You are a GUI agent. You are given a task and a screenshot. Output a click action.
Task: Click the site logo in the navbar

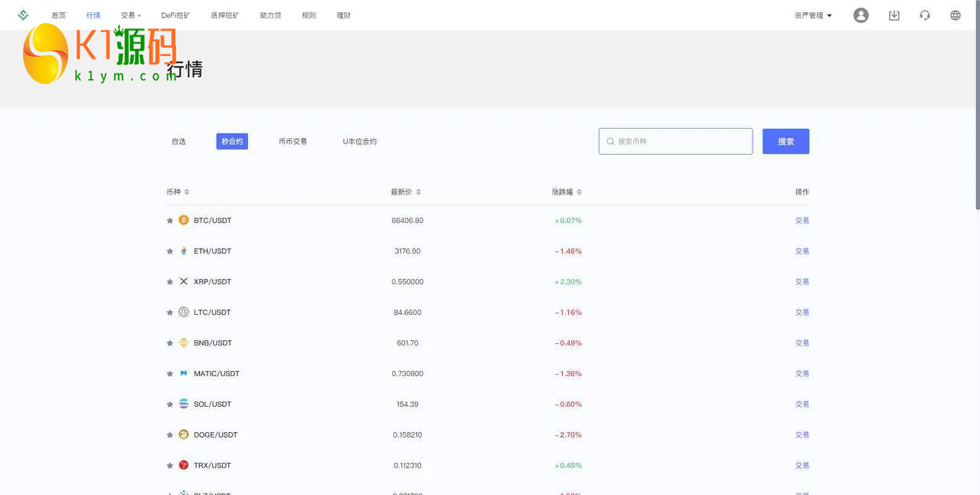(x=23, y=15)
